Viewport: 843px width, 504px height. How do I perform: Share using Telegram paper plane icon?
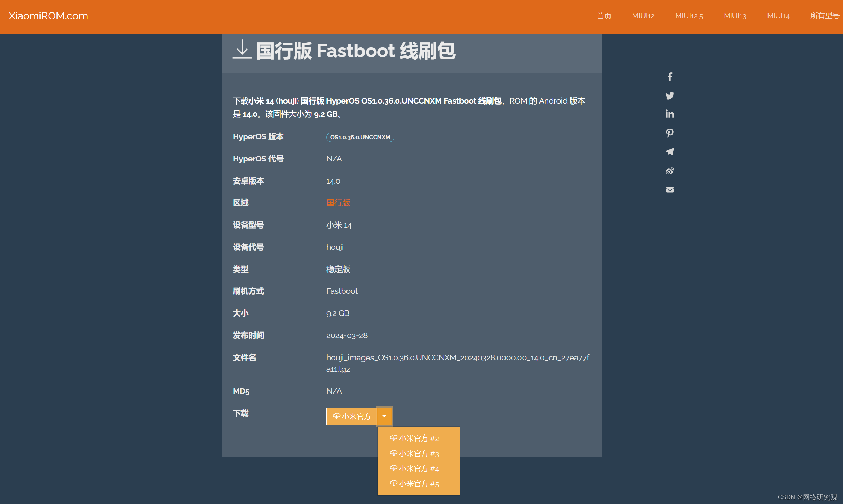670,152
